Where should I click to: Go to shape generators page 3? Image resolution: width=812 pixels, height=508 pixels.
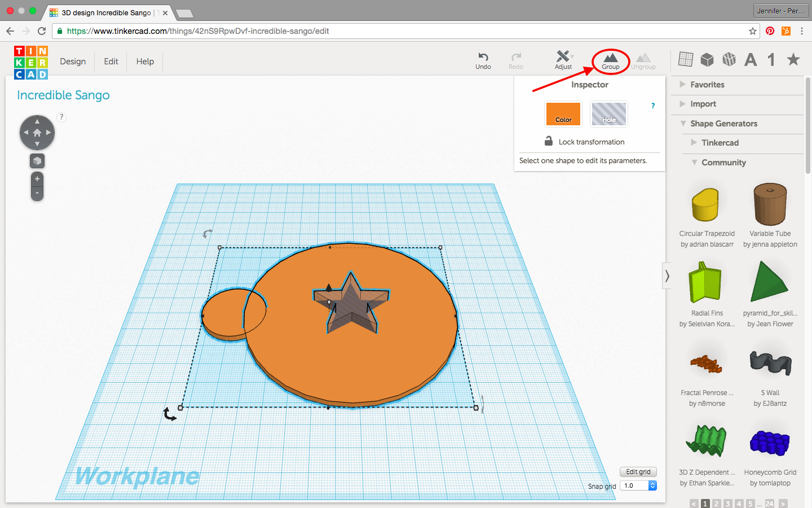pyautogui.click(x=727, y=504)
